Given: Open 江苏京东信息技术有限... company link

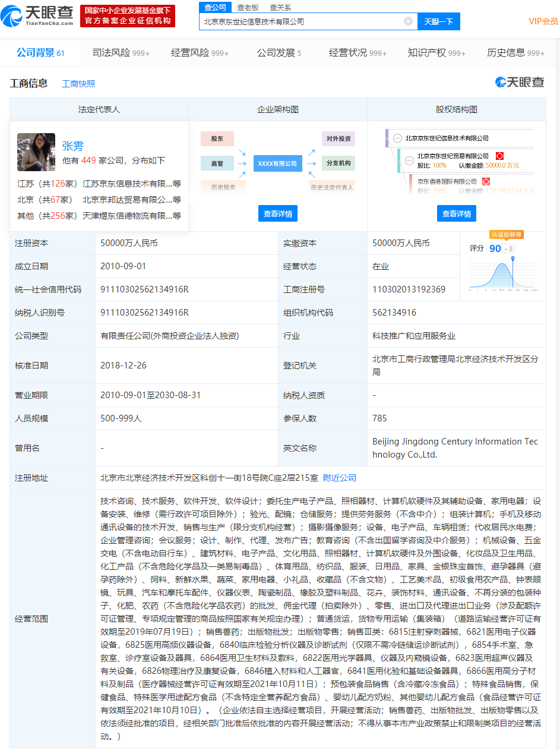Looking at the screenshot, I should [x=132, y=184].
